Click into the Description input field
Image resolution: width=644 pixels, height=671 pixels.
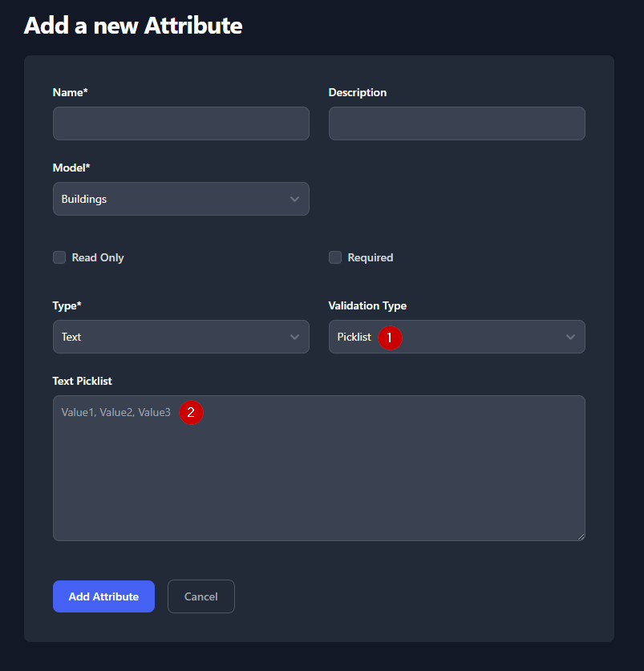coord(456,123)
